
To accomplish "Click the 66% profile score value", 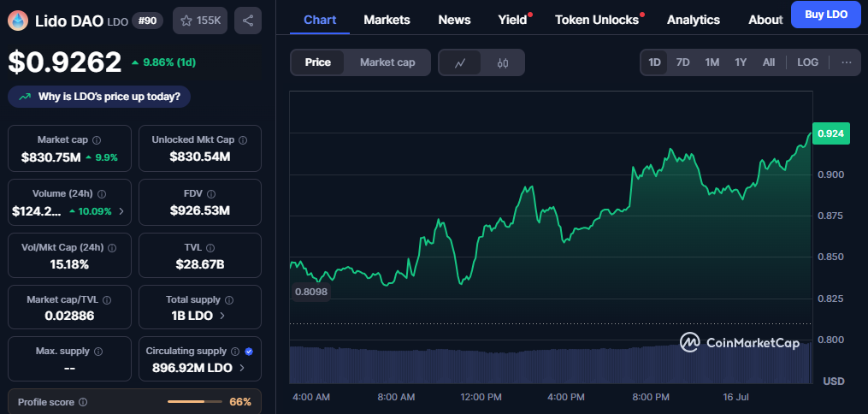I will [240, 402].
